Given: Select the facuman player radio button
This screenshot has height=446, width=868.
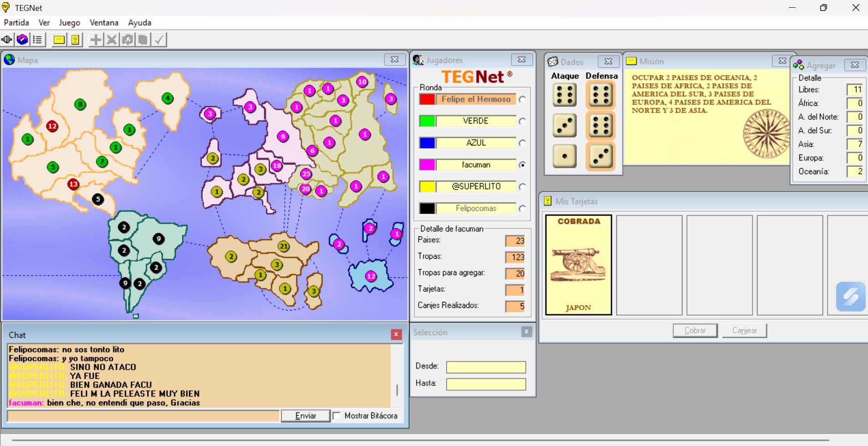Looking at the screenshot, I should click(x=522, y=165).
